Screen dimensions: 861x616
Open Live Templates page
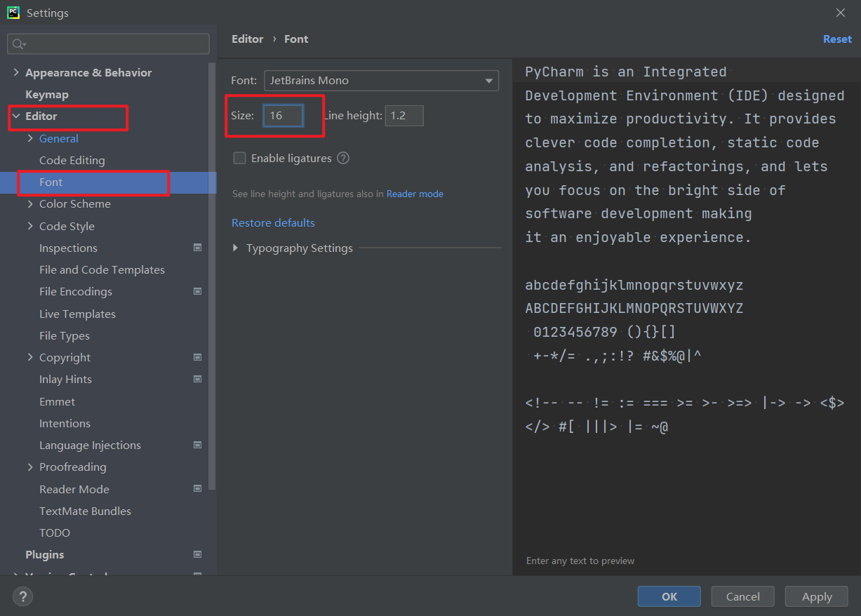click(x=77, y=314)
